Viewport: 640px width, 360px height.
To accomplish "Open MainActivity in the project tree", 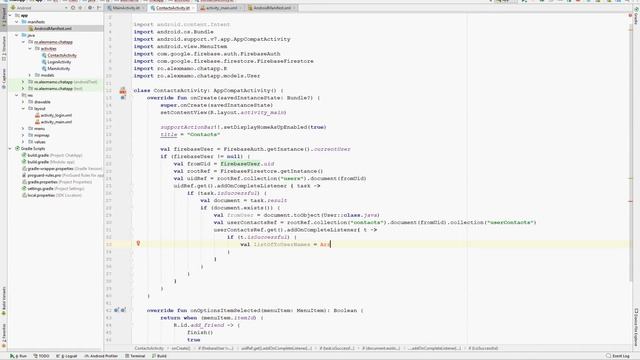I will (58, 69).
